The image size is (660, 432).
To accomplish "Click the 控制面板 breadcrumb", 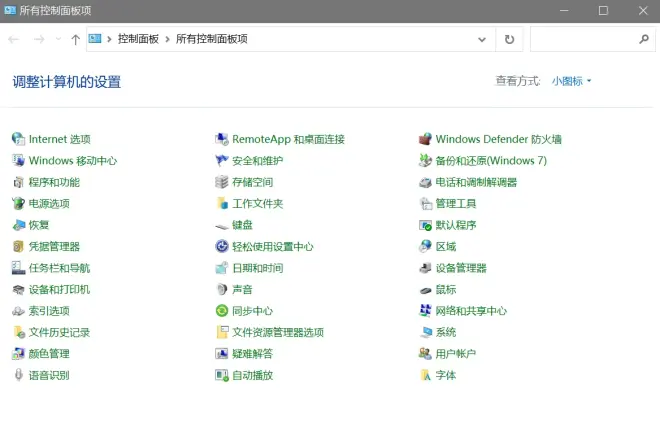I will coord(138,39).
